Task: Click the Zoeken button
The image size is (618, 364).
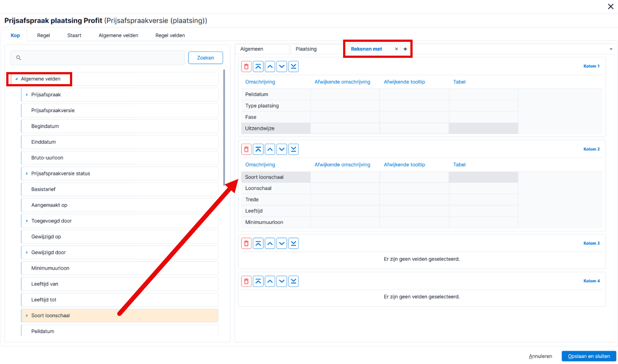Action: tap(205, 58)
